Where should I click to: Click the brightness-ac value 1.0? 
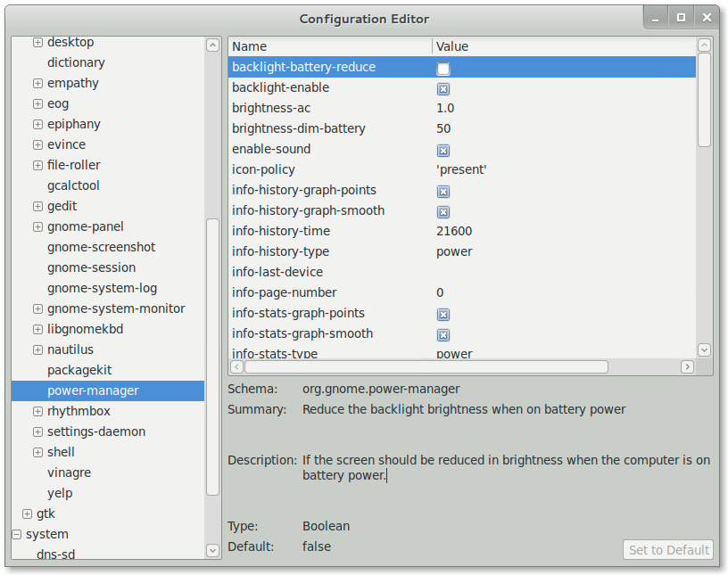(x=445, y=108)
